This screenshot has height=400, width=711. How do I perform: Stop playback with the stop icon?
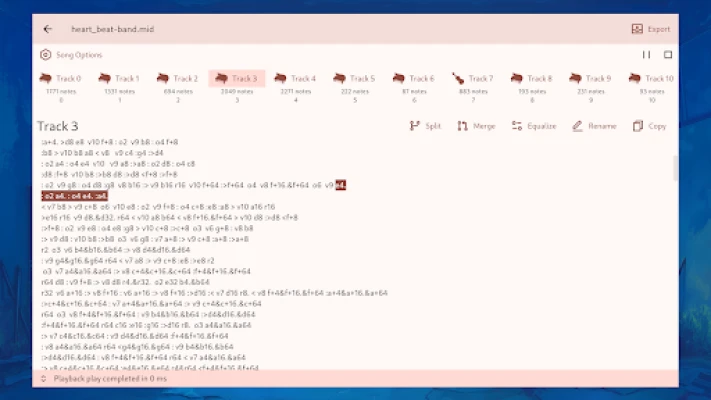pos(668,55)
